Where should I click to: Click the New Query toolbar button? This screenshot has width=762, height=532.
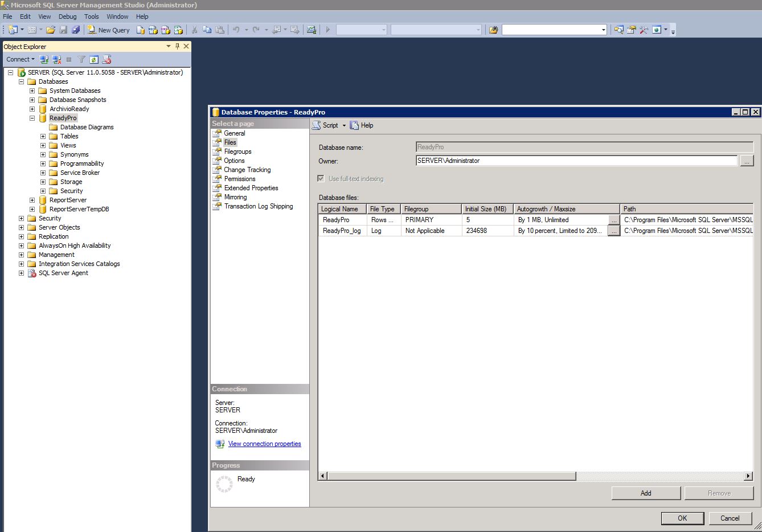[108, 30]
